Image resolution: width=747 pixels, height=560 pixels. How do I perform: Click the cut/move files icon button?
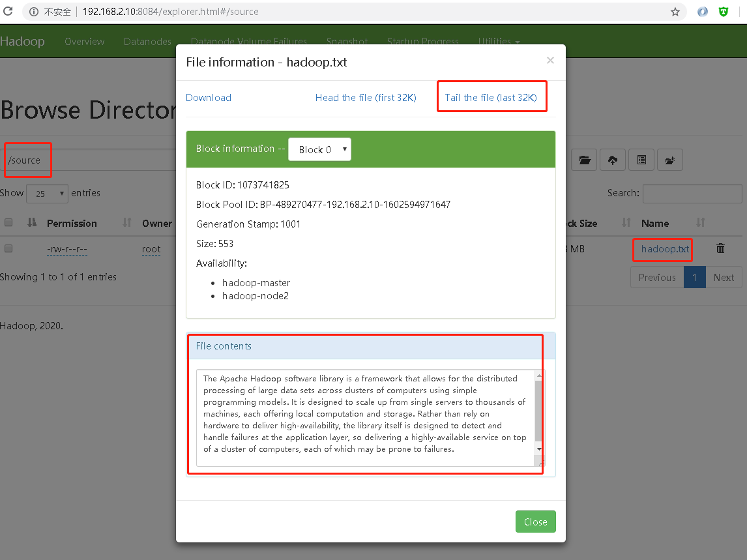click(x=670, y=160)
